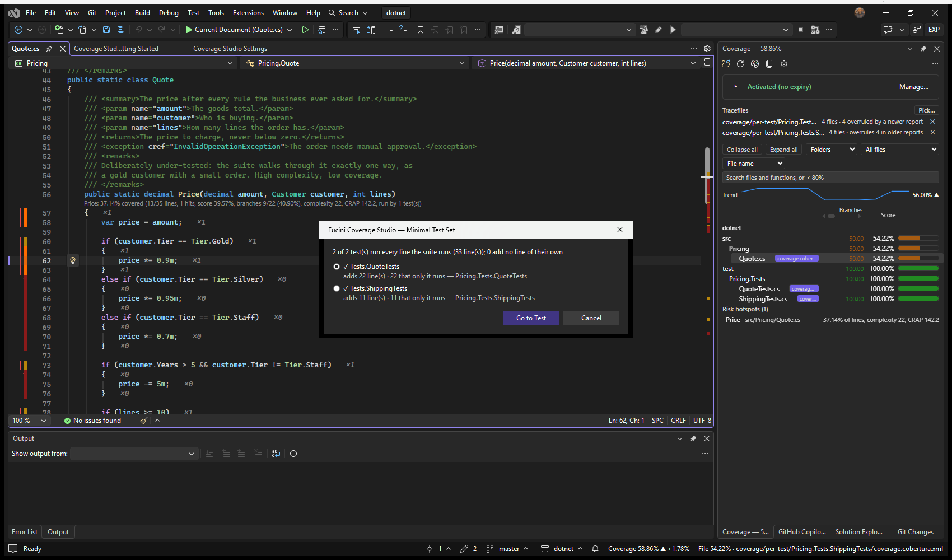The image size is (952, 560).
Task: Click the copy icon in Coverage panel
Action: (x=769, y=64)
